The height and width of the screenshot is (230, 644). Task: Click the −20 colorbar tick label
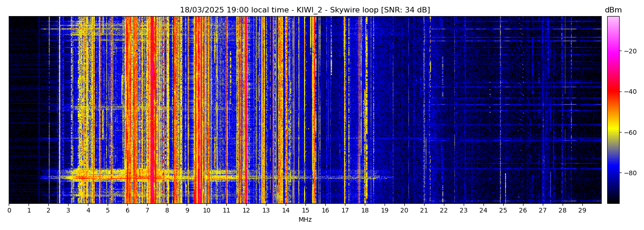point(628,51)
